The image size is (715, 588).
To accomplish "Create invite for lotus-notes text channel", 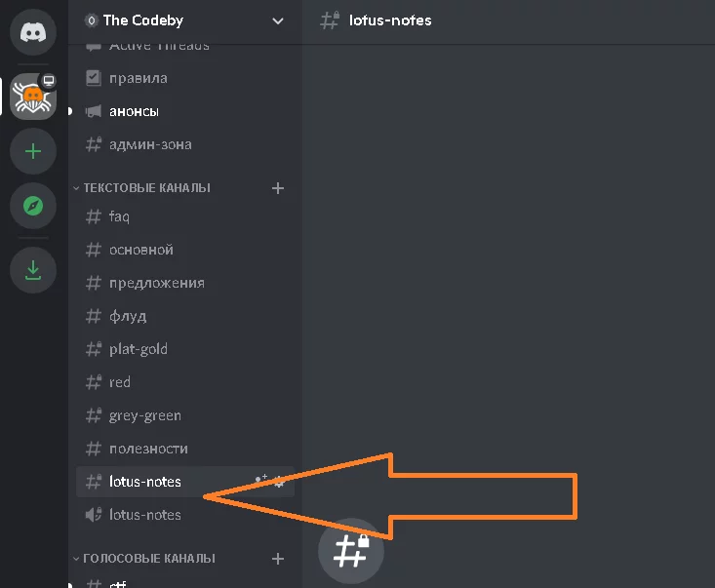I will point(260,481).
